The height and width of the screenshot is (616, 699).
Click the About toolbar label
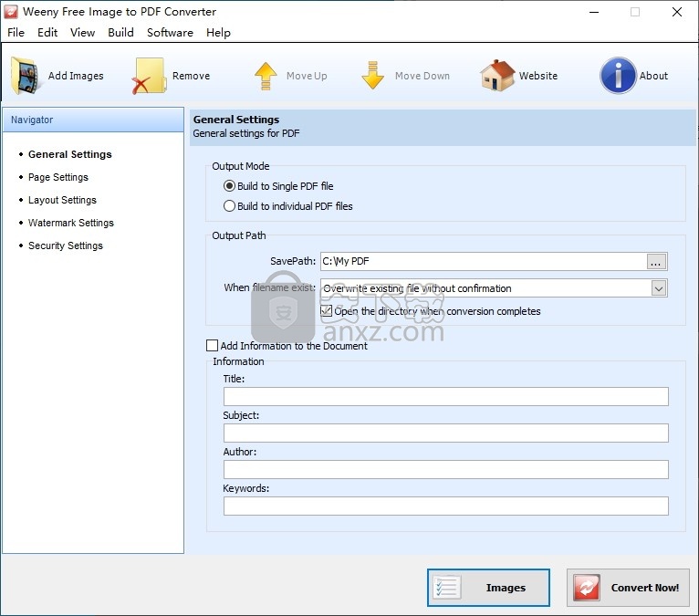(654, 76)
